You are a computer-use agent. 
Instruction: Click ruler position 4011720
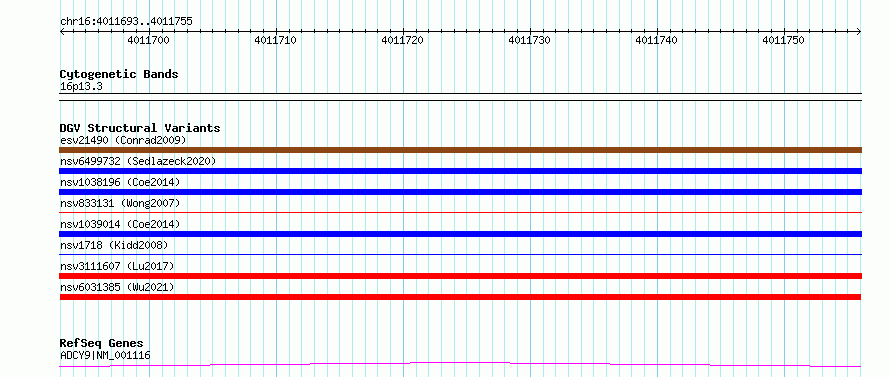tap(402, 40)
